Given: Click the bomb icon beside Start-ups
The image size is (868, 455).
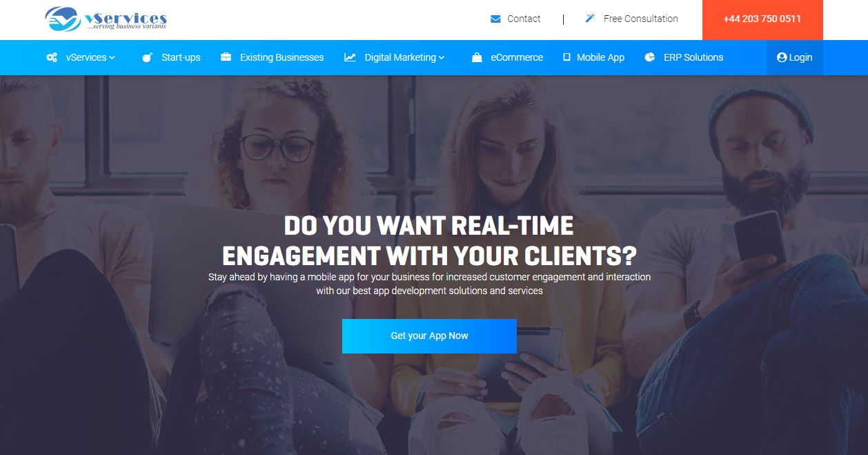Looking at the screenshot, I should pos(147,57).
